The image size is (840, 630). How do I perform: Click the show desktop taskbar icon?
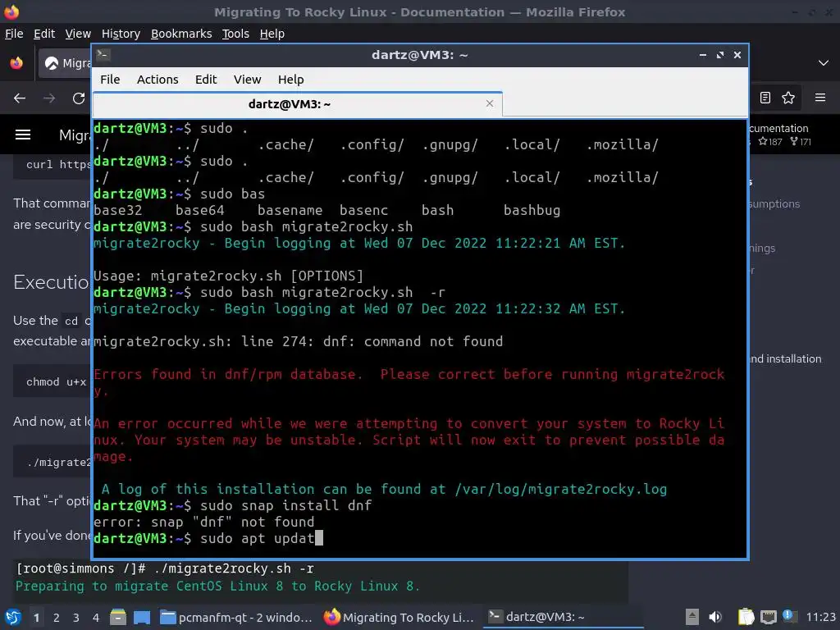point(141,617)
